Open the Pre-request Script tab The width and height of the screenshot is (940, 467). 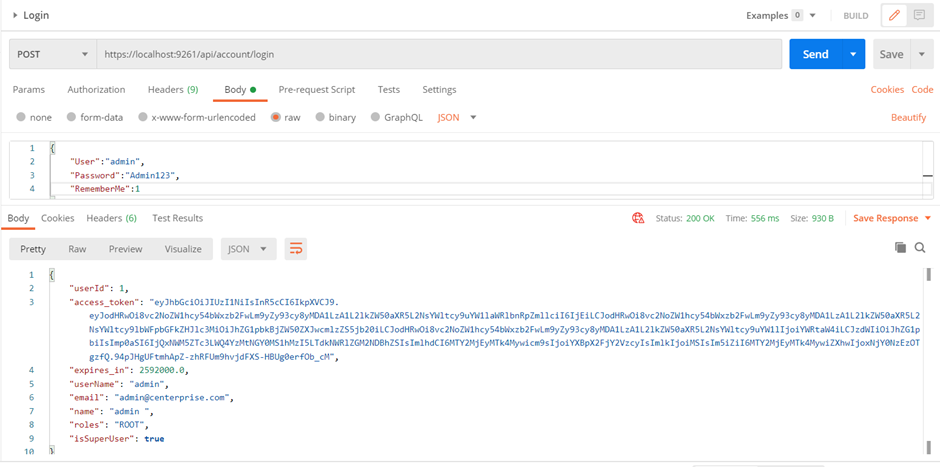point(316,90)
